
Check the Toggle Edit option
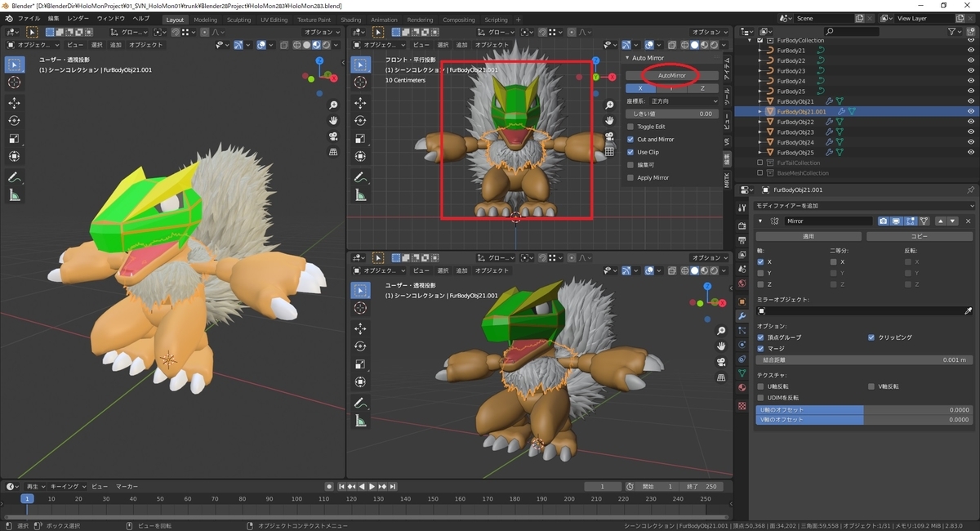click(630, 127)
